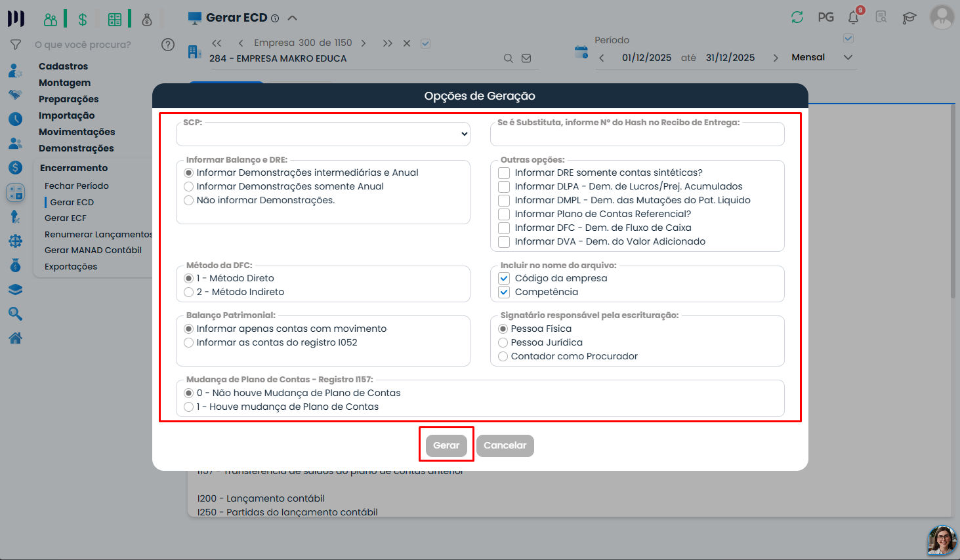The height and width of the screenshot is (560, 960).
Task: Open the notifications bell icon
Action: coord(854,18)
